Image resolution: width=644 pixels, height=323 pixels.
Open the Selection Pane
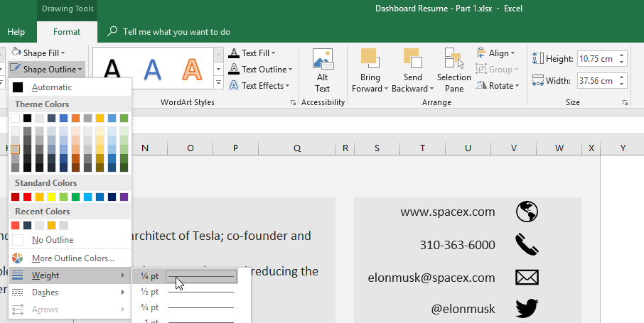(454, 71)
